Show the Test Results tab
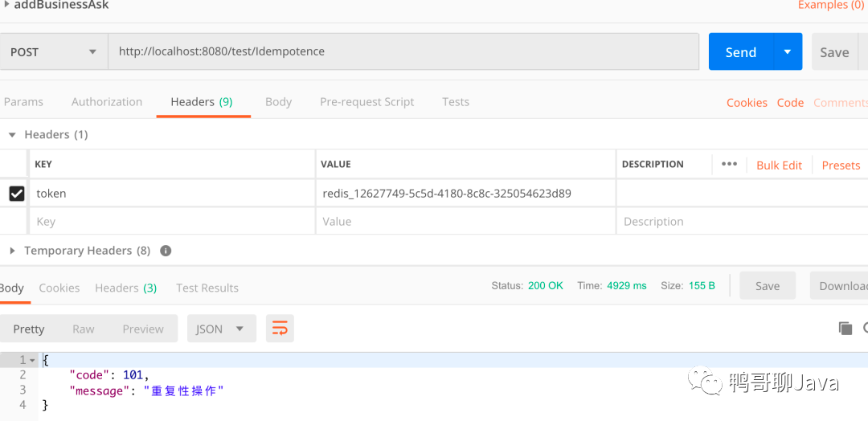868x421 pixels. [207, 288]
